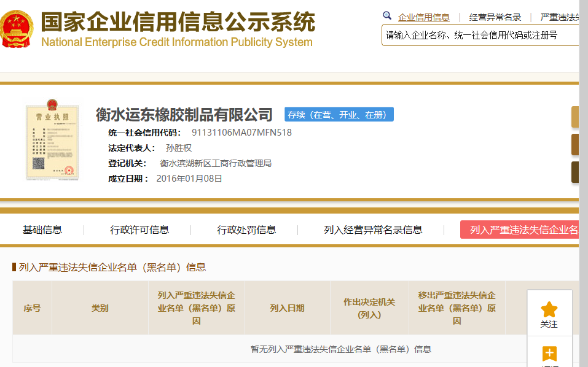
Task: Click legal representative name 孙胜权
Action: [179, 148]
